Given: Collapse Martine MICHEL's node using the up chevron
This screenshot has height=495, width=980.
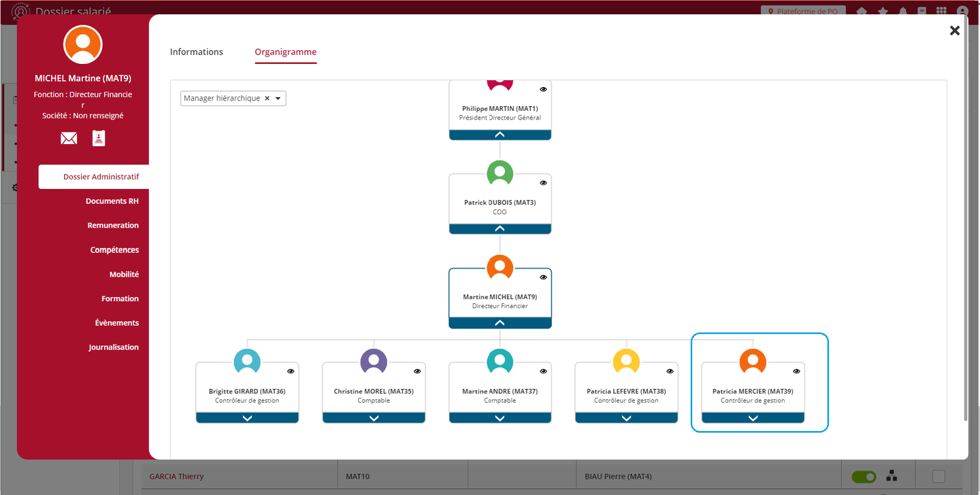Looking at the screenshot, I should (500, 324).
